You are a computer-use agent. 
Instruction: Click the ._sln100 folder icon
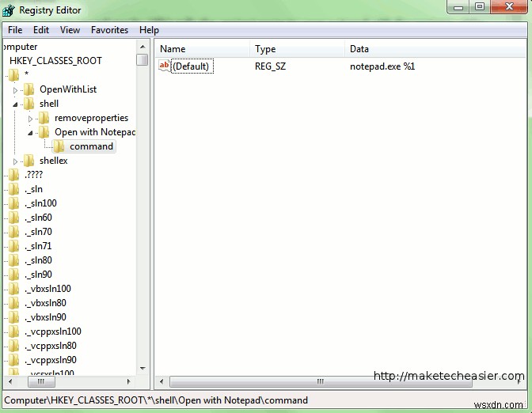click(x=13, y=203)
